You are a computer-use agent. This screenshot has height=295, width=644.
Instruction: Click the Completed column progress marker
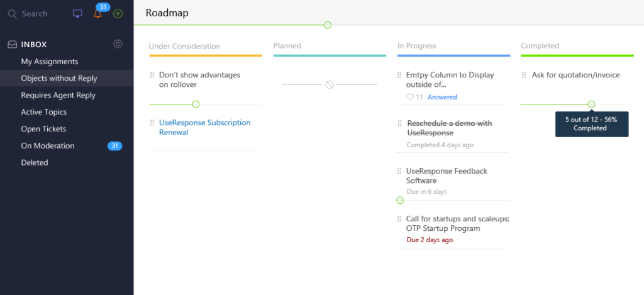point(591,104)
